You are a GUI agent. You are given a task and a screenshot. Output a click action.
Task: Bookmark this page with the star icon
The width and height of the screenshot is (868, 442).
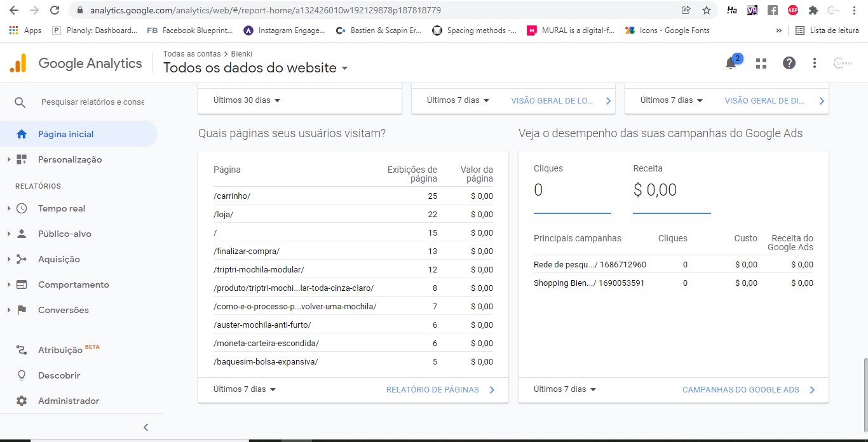706,10
